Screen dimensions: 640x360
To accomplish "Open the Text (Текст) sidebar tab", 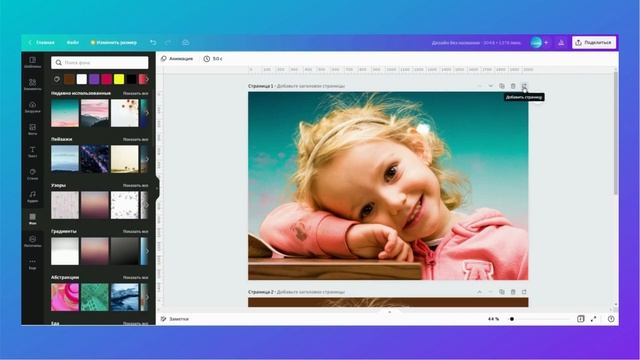I will (x=32, y=152).
